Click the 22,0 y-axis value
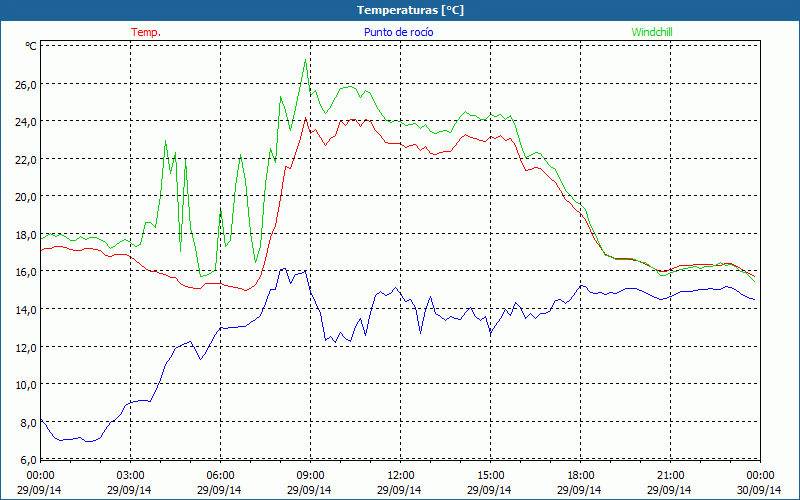800x500 pixels. pyautogui.click(x=26, y=159)
